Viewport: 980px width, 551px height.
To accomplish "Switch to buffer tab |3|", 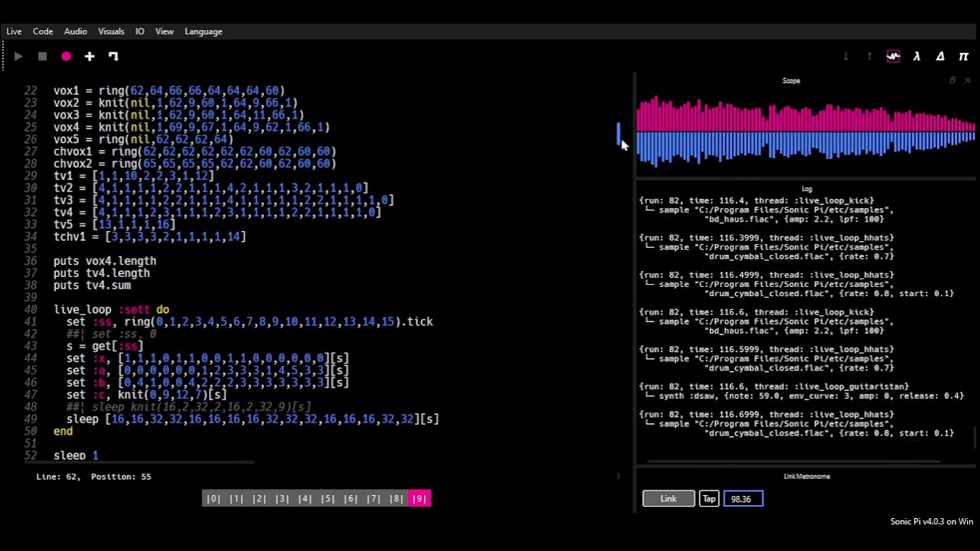I will (283, 499).
